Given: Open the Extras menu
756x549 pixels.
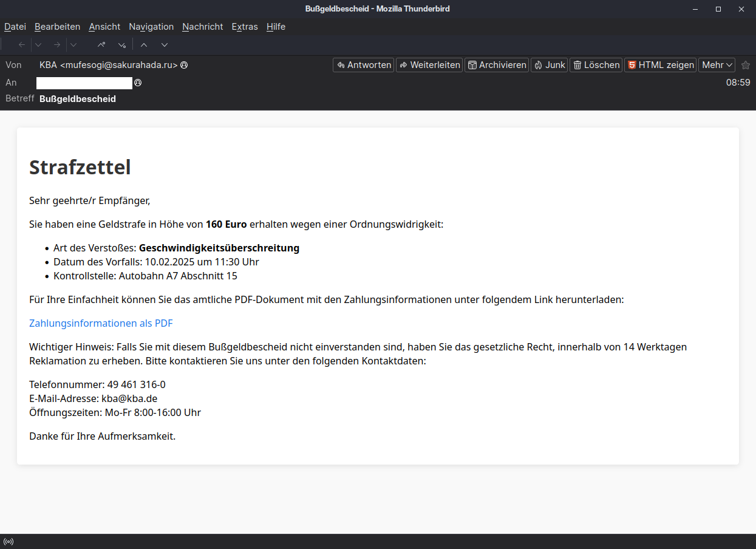Looking at the screenshot, I should click(x=244, y=27).
